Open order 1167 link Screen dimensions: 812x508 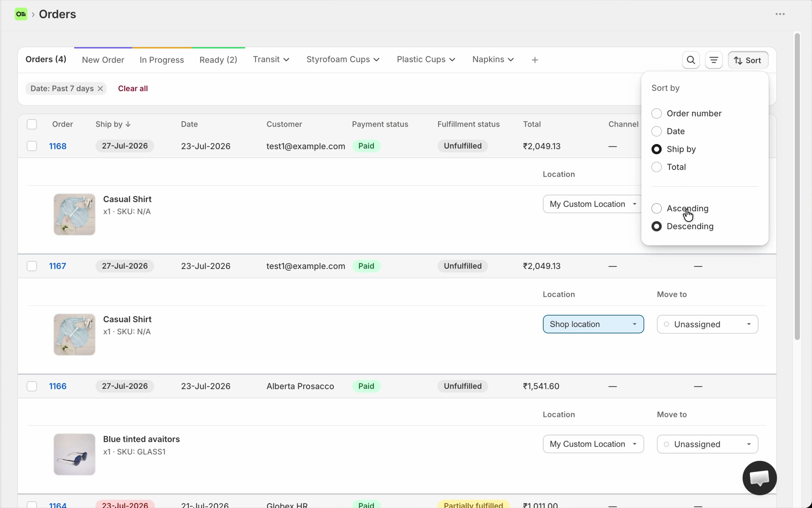tap(58, 266)
